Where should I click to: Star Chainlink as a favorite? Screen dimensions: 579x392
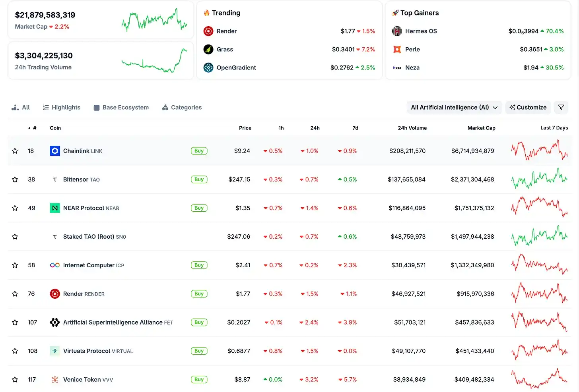[x=15, y=151]
